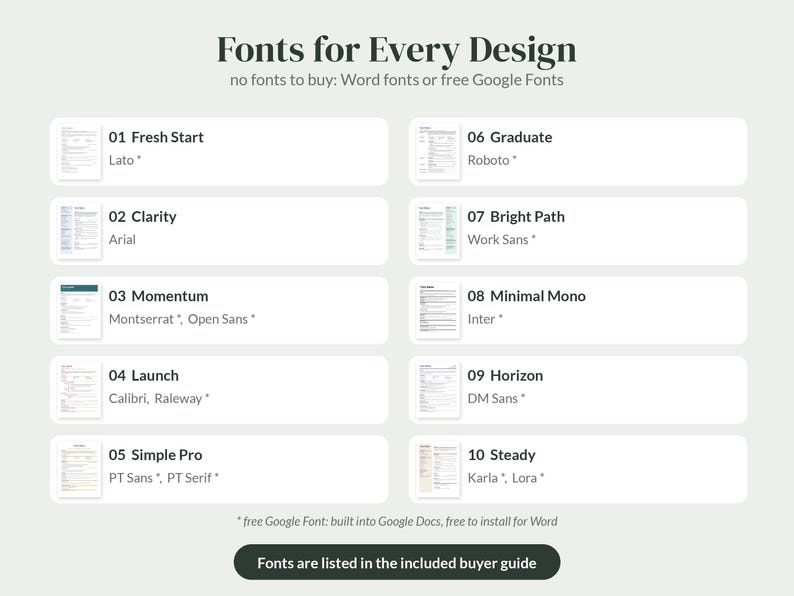
Task: Select the '07 Bright Path' title
Action: [516, 217]
